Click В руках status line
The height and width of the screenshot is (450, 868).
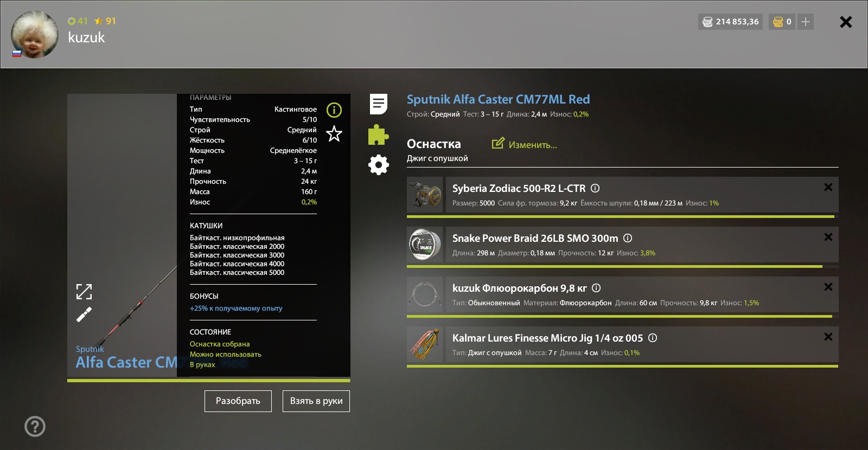202,364
